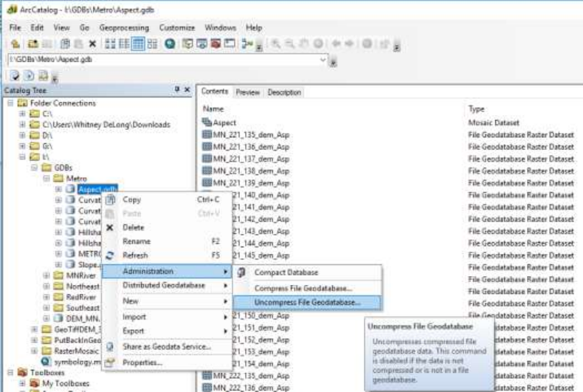Open the Export submenu
Image resolution: width=583 pixels, height=392 pixels.
pyautogui.click(x=167, y=331)
